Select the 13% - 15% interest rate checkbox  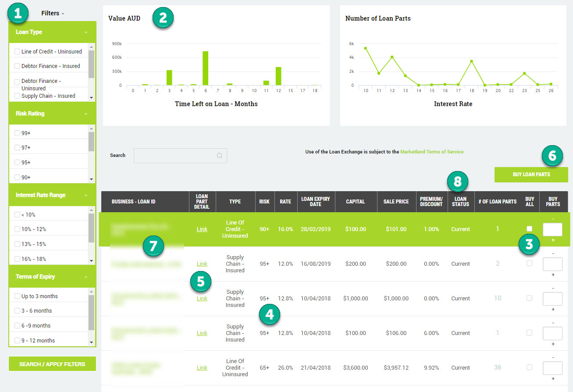click(x=17, y=244)
